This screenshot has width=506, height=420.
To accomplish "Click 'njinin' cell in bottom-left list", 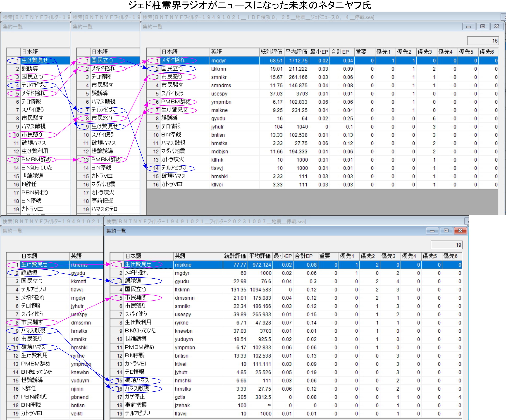I will pos(86,389).
